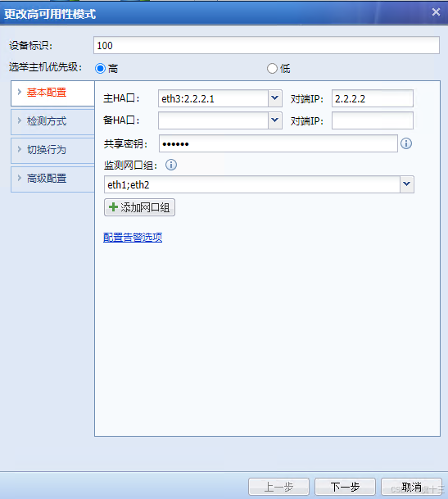448x499 pixels.
Task: Click the 添加网口组 button
Action: [x=139, y=207]
